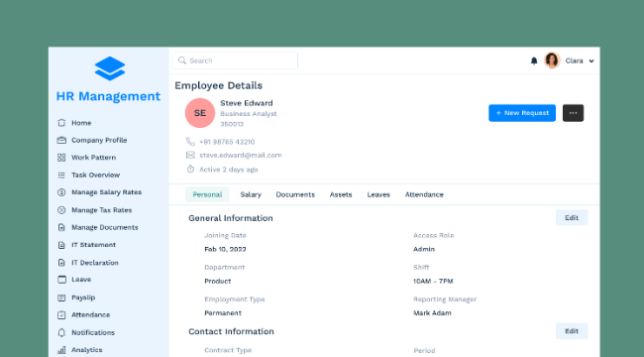Screen dimensions: 644x357
Task: Click Clara's profile avatar
Action: tap(552, 60)
